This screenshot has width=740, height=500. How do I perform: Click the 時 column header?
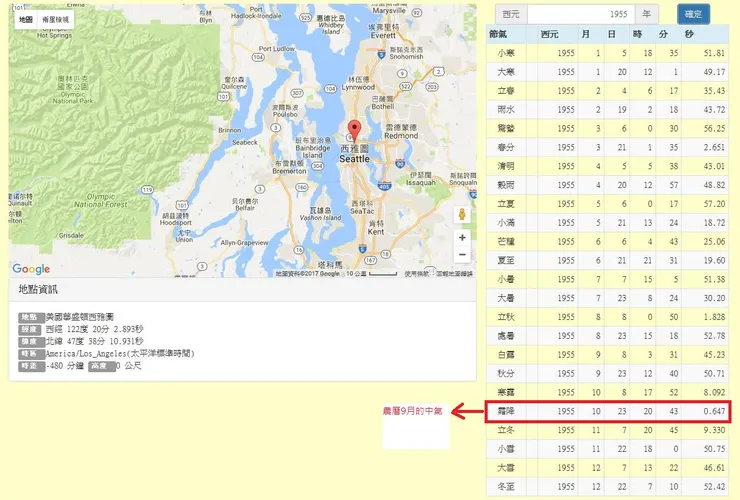click(x=638, y=34)
